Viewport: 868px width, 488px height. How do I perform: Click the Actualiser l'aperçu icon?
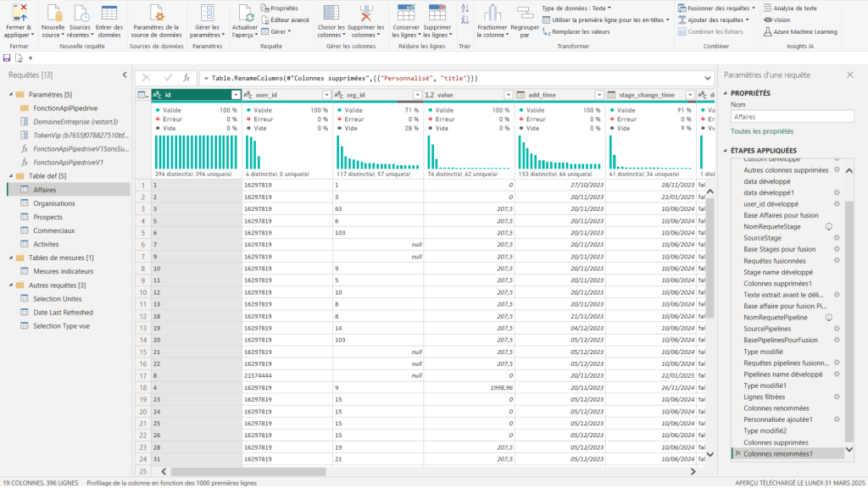pyautogui.click(x=245, y=13)
